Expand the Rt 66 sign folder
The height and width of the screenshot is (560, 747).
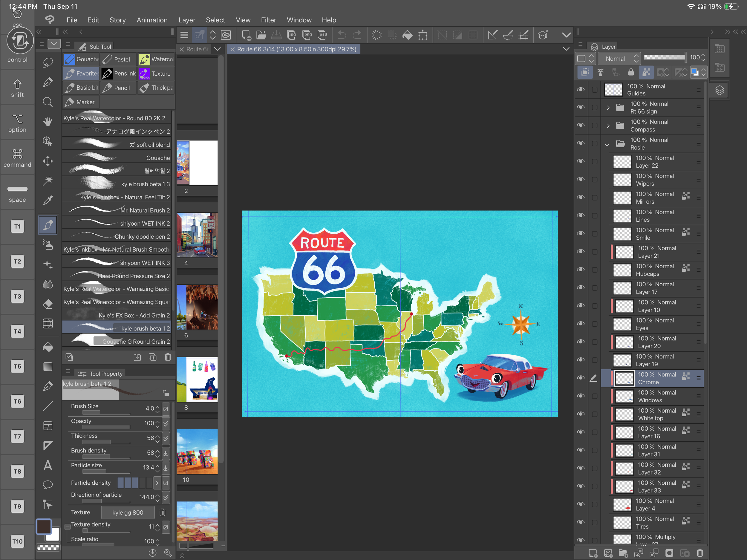click(x=608, y=108)
